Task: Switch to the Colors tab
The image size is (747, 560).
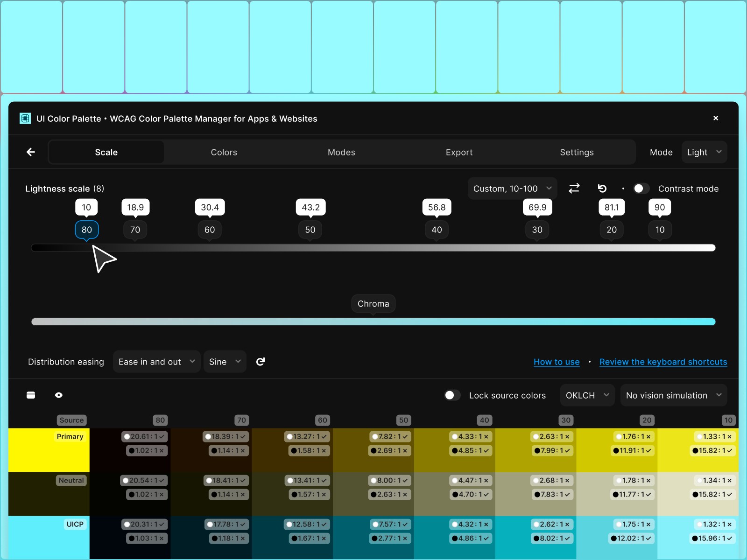Action: (224, 152)
